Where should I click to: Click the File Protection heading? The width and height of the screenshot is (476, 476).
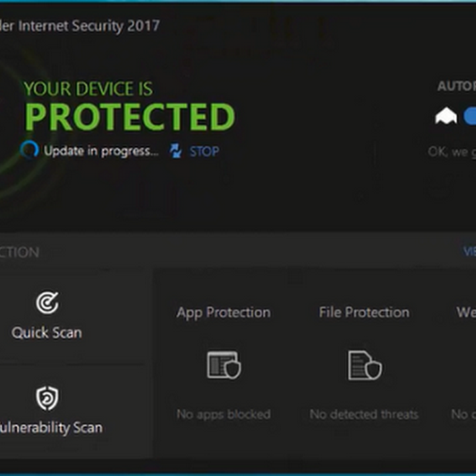[364, 312]
